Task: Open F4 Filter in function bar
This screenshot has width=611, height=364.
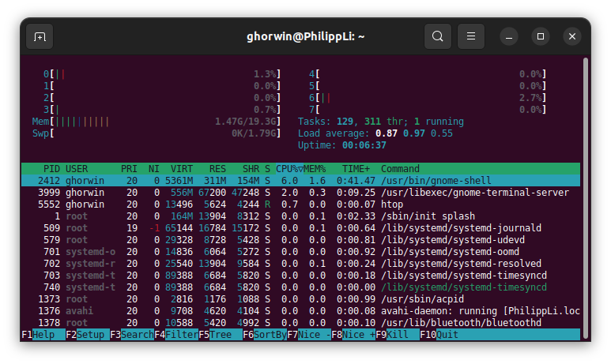Action: [x=175, y=334]
